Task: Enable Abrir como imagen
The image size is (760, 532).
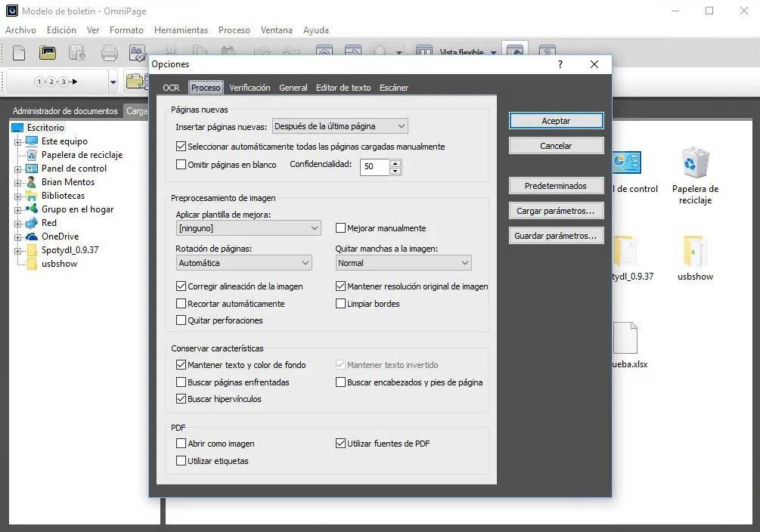Action: pos(181,444)
